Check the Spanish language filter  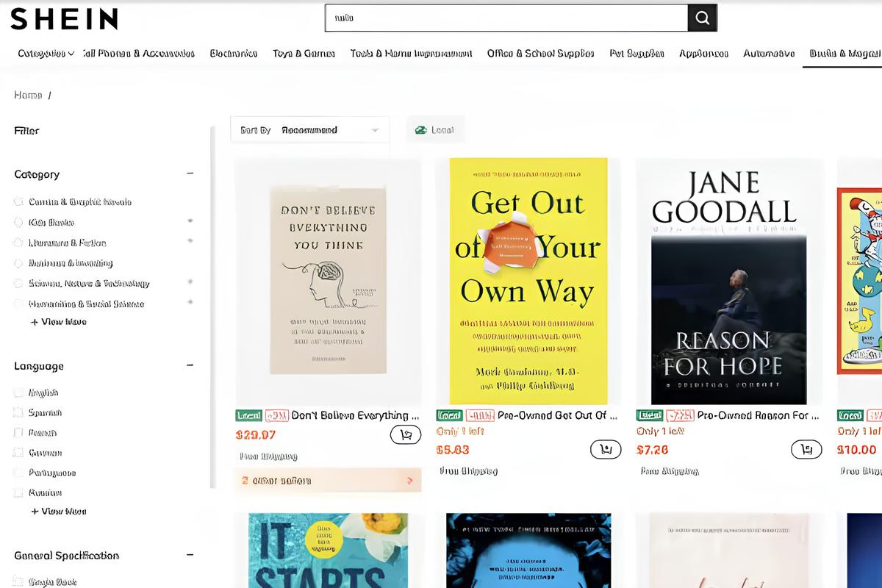coord(19,412)
